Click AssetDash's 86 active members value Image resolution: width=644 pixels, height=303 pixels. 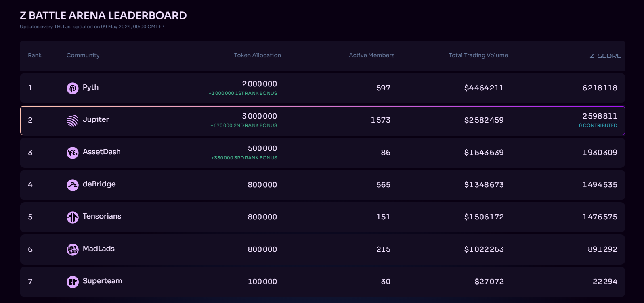tap(386, 153)
